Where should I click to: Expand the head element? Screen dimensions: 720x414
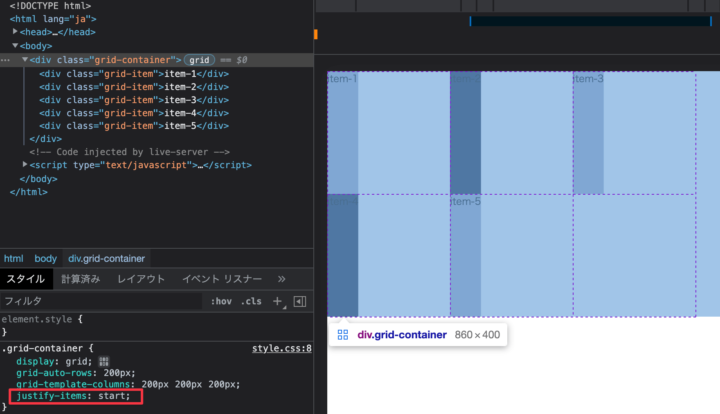(x=15, y=32)
